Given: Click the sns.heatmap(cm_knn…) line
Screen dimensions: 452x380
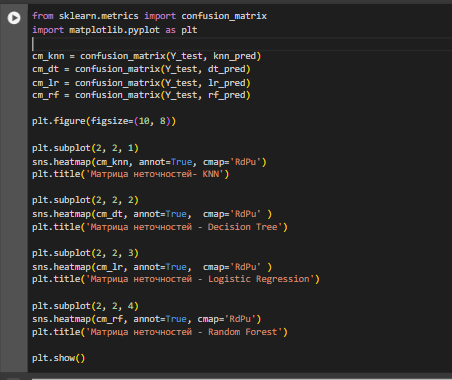Looking at the screenshot, I should coord(149,162).
